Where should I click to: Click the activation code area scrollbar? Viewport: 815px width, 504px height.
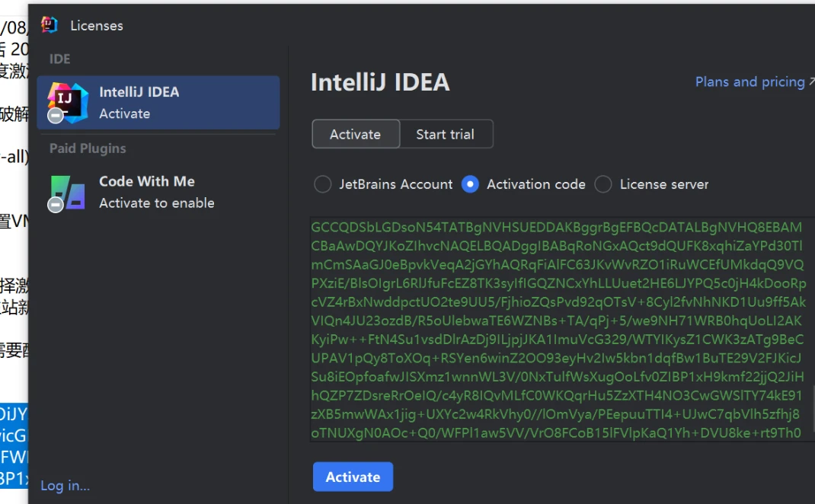point(813,408)
